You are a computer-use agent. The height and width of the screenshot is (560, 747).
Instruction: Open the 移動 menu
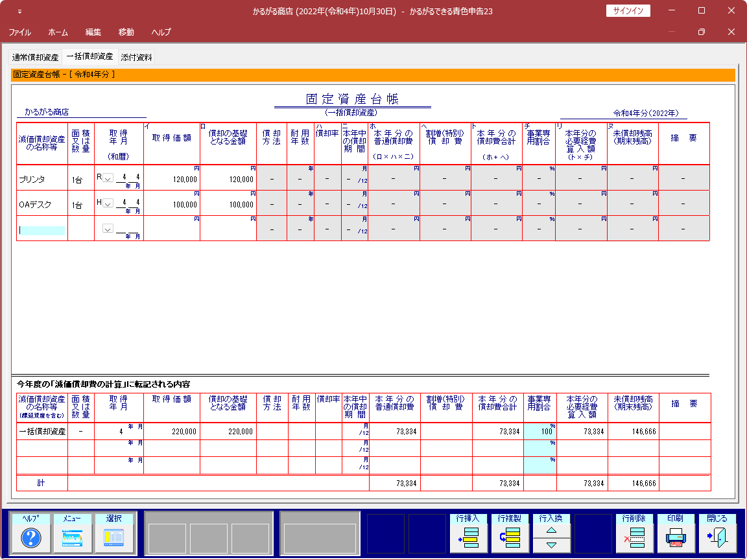coord(126,32)
